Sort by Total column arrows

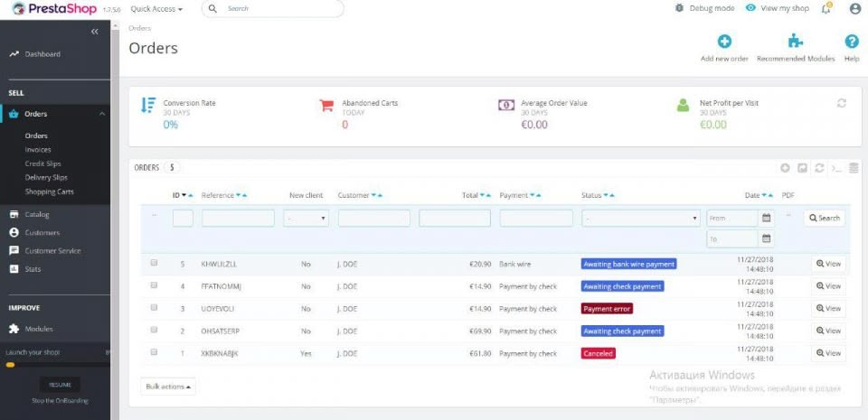(486, 196)
